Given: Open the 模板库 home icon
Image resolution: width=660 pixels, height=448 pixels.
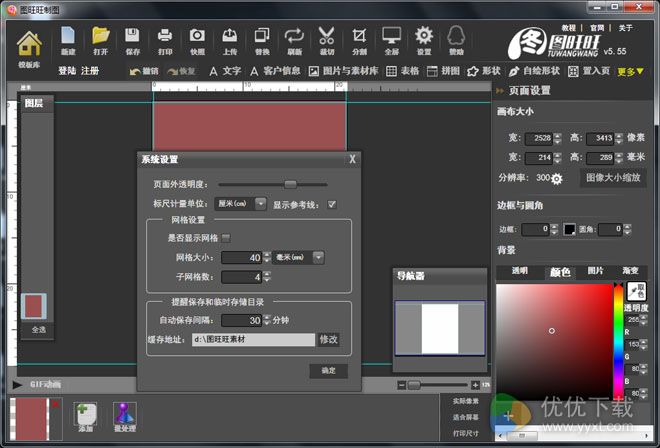Looking at the screenshot, I should (x=29, y=44).
